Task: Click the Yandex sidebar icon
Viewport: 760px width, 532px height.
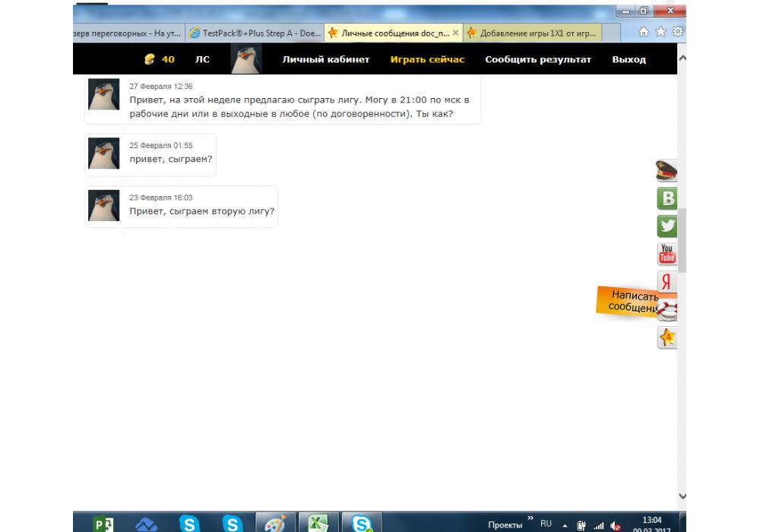Action: pos(667,281)
